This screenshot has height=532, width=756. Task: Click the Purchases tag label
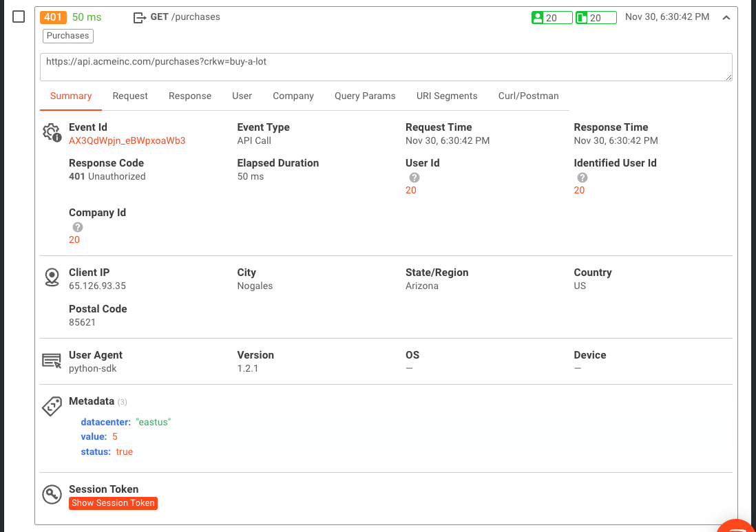[68, 36]
